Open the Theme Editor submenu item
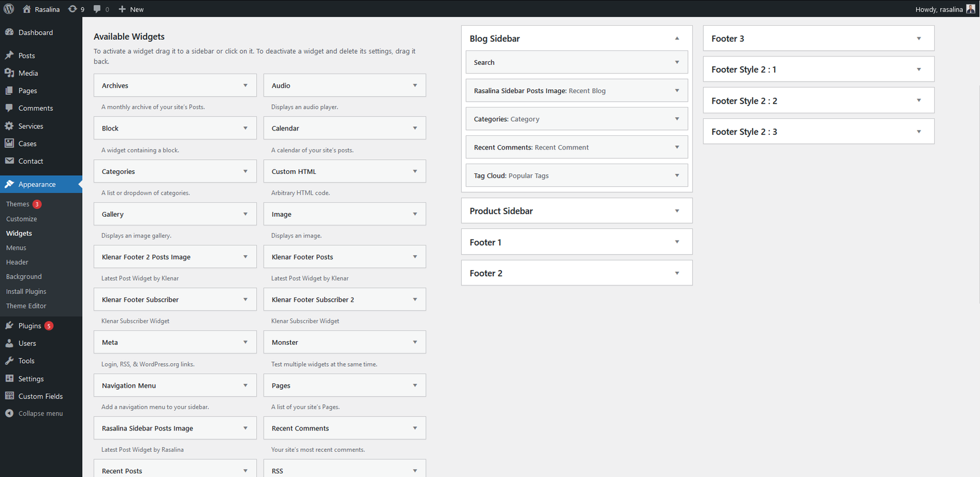This screenshot has width=980, height=477. click(x=26, y=306)
